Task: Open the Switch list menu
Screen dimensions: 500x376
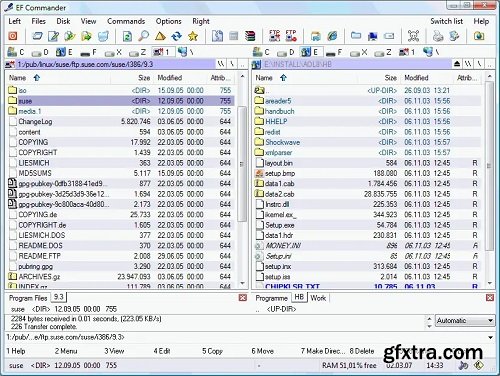Action: pyautogui.click(x=446, y=21)
